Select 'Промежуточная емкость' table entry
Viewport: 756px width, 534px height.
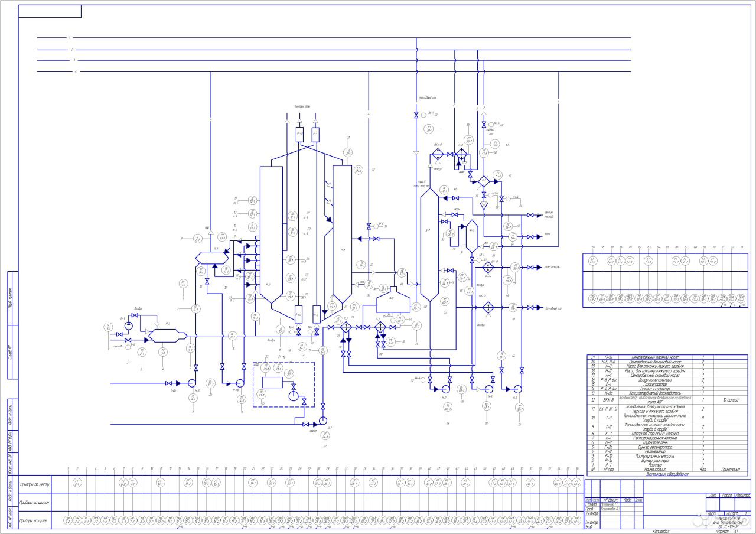(655, 456)
